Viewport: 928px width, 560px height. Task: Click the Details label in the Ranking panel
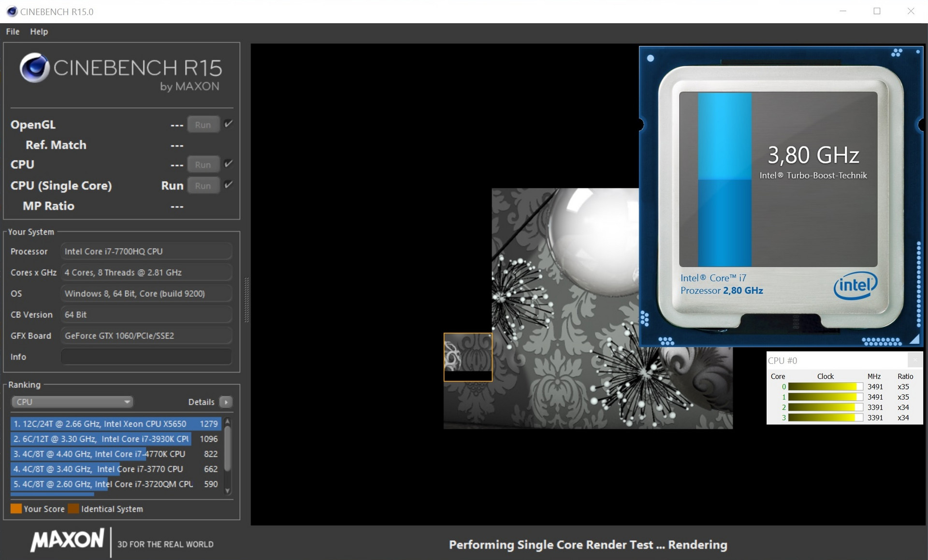click(201, 402)
